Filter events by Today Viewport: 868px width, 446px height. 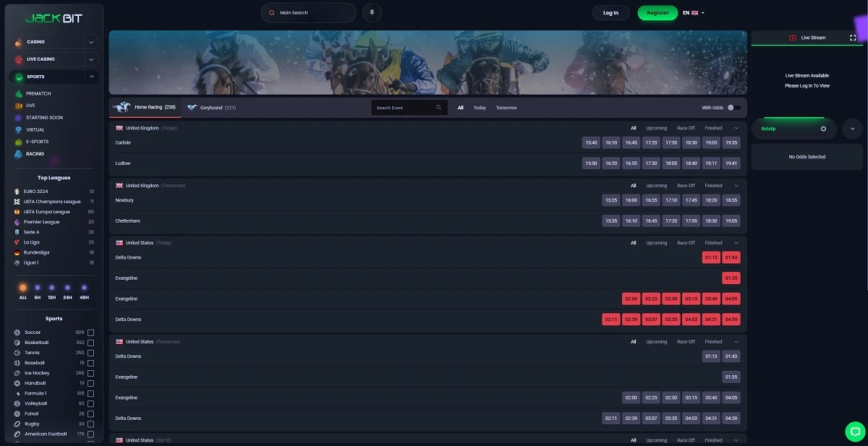[480, 108]
